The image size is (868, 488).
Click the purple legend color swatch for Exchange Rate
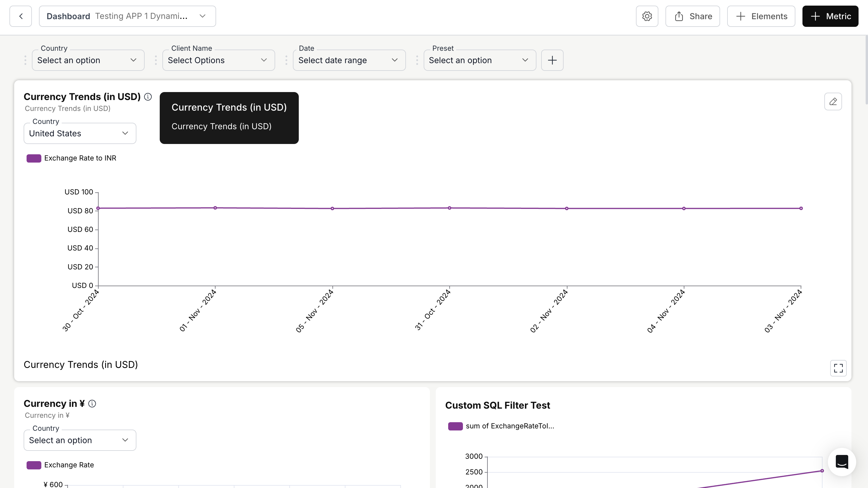tap(33, 465)
